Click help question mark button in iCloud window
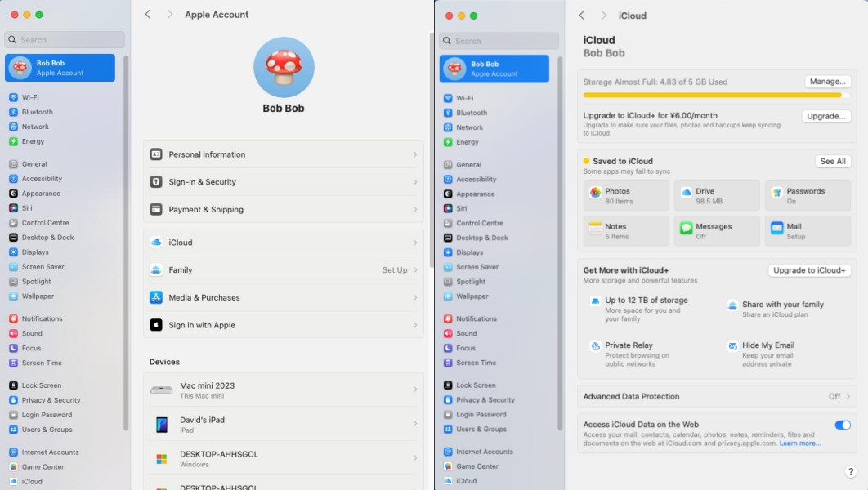 pos(850,472)
